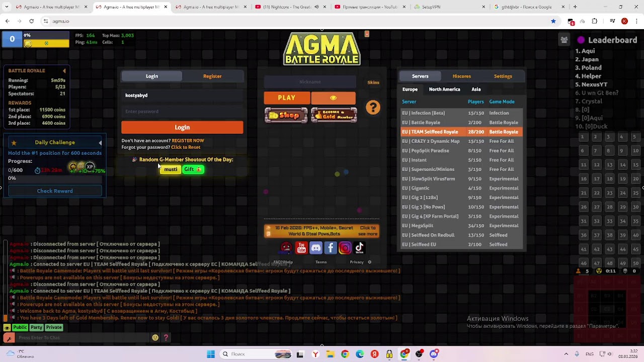Click the star icon on Daily Challenge
Image resolution: width=644 pixels, height=362 pixels.
click(14, 143)
